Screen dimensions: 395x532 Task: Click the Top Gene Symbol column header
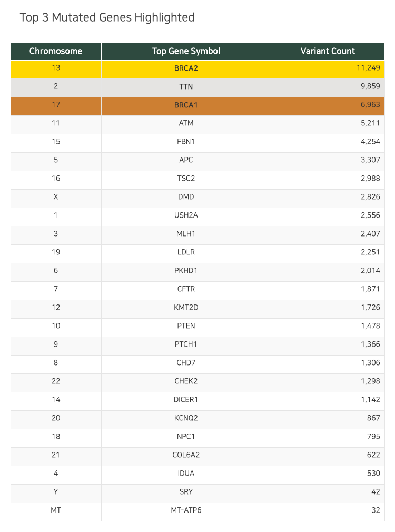coord(186,51)
